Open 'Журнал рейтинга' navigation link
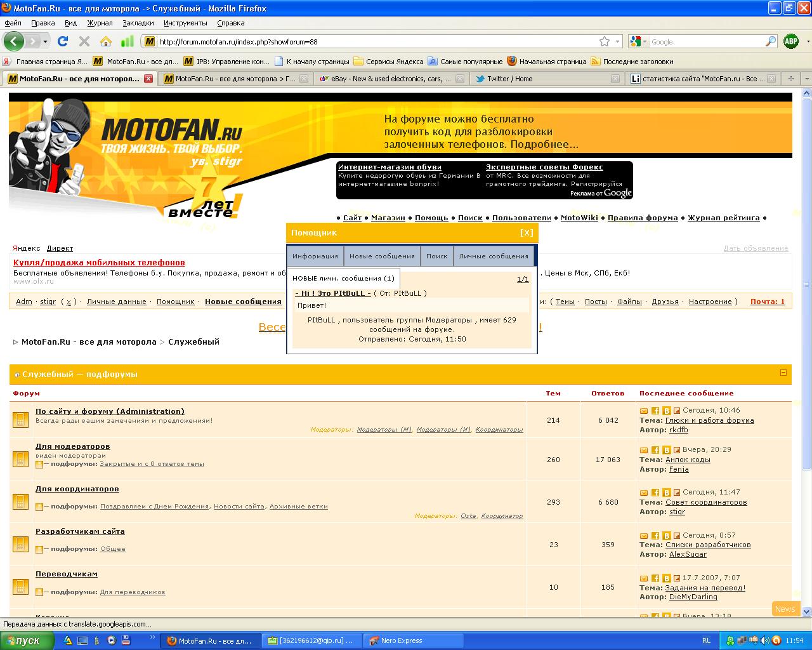This screenshot has width=812, height=650. click(x=723, y=218)
